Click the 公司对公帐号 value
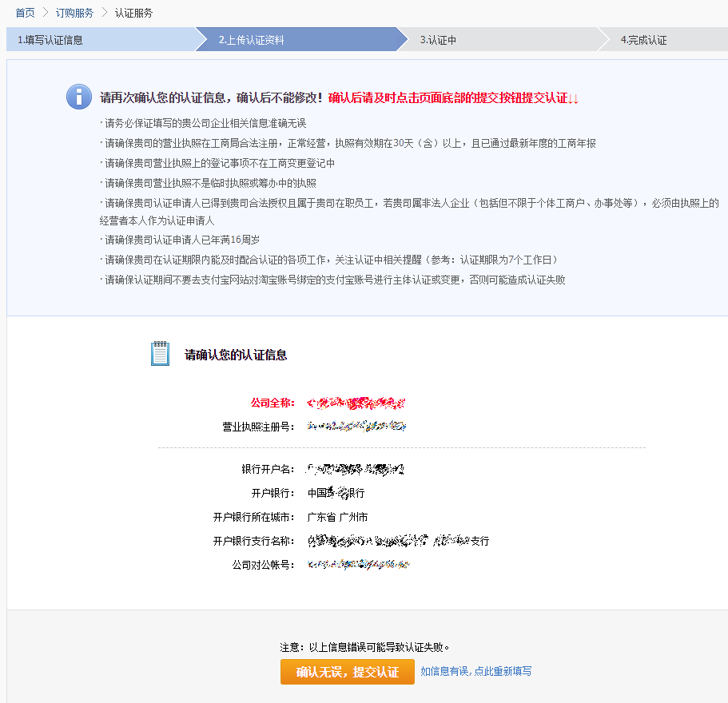 tap(360, 565)
